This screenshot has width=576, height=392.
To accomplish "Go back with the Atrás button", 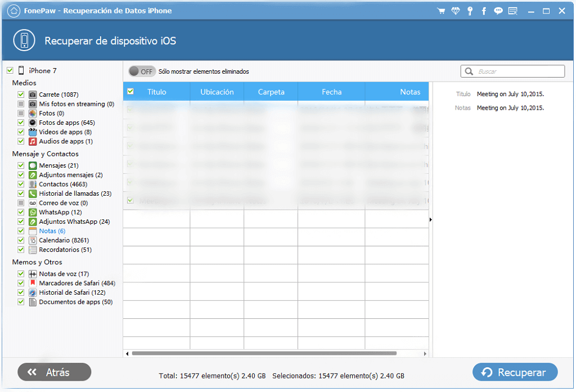I will pos(55,372).
